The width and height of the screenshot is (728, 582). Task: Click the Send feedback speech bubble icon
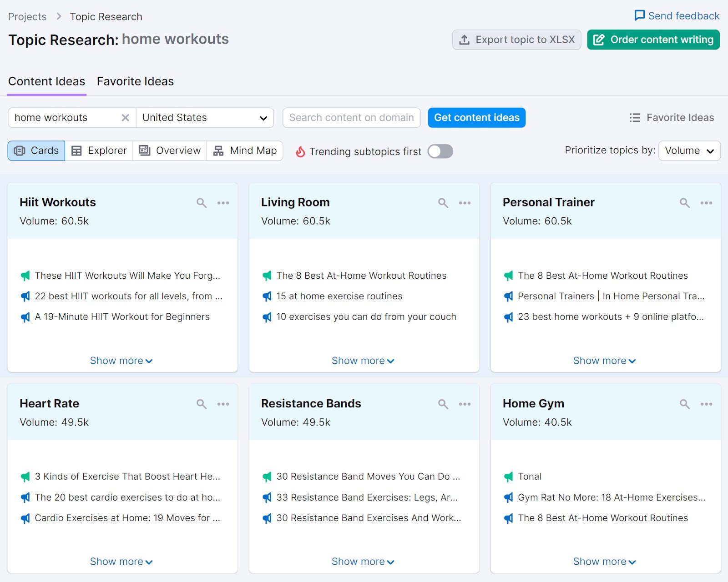(x=639, y=15)
